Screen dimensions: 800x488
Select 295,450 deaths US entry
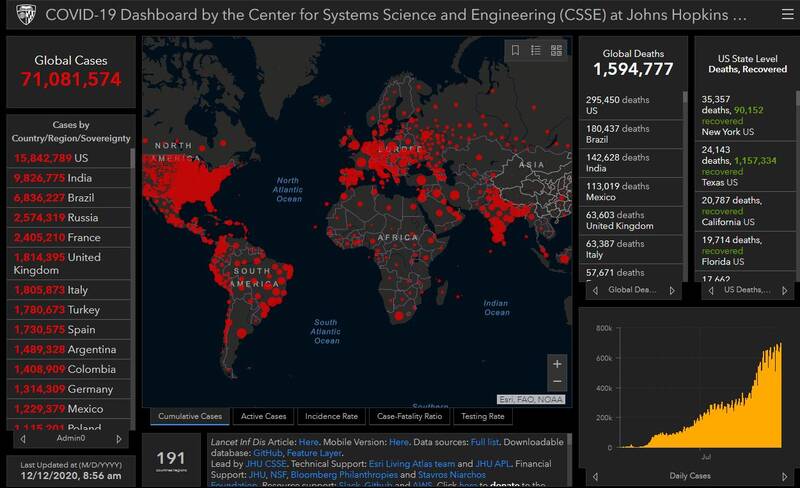pyautogui.click(x=631, y=105)
